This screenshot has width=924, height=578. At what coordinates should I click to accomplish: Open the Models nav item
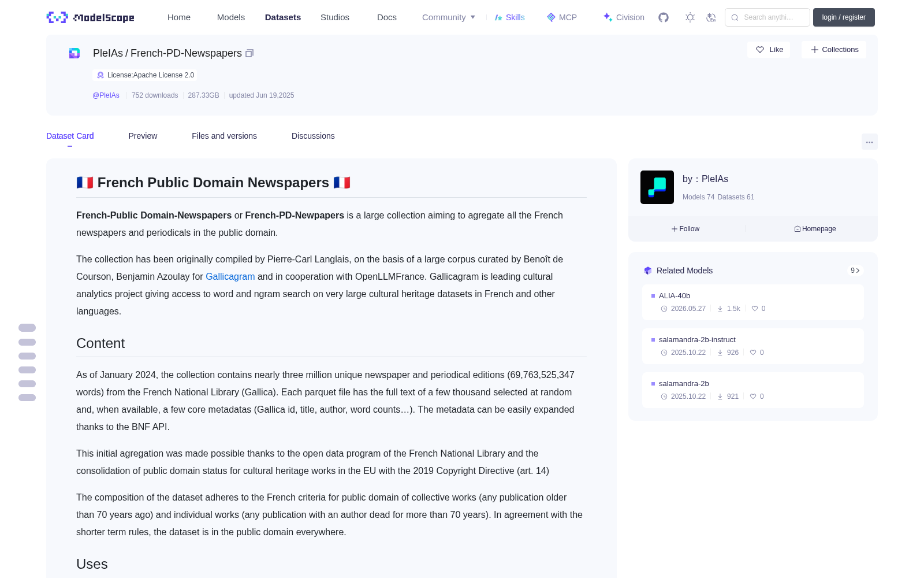[x=231, y=17]
